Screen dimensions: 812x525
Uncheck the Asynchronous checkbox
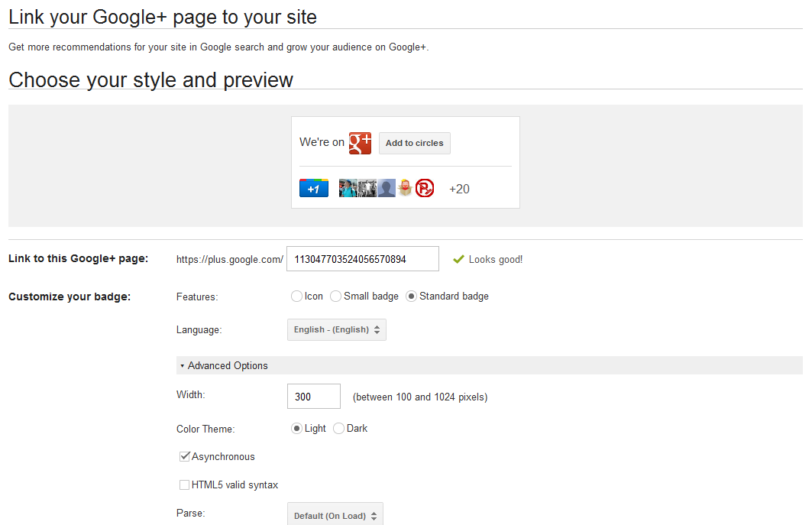pyautogui.click(x=184, y=456)
